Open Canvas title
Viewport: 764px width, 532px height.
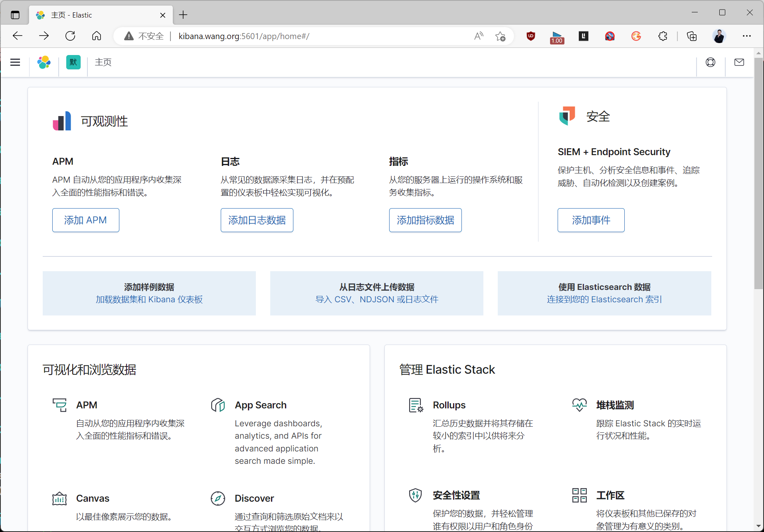pyautogui.click(x=93, y=499)
